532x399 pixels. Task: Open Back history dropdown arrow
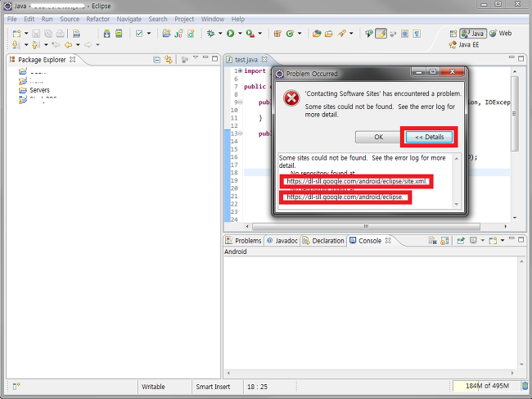coord(78,44)
